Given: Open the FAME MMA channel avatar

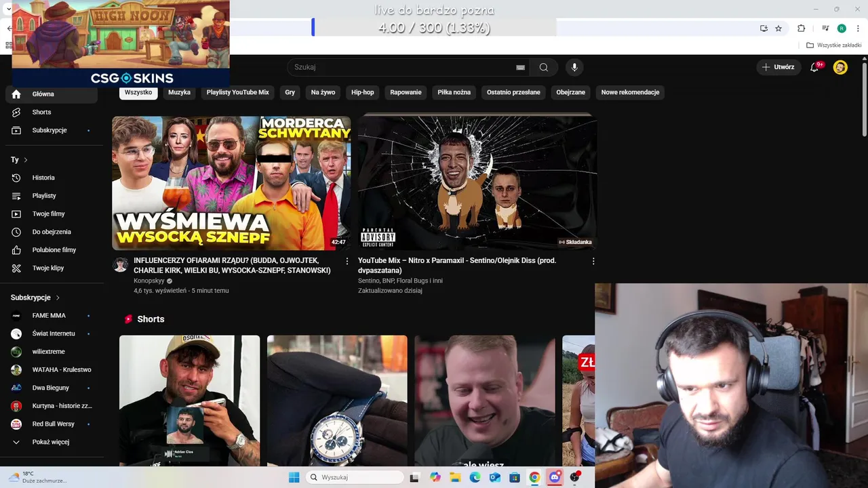Looking at the screenshot, I should click(16, 315).
